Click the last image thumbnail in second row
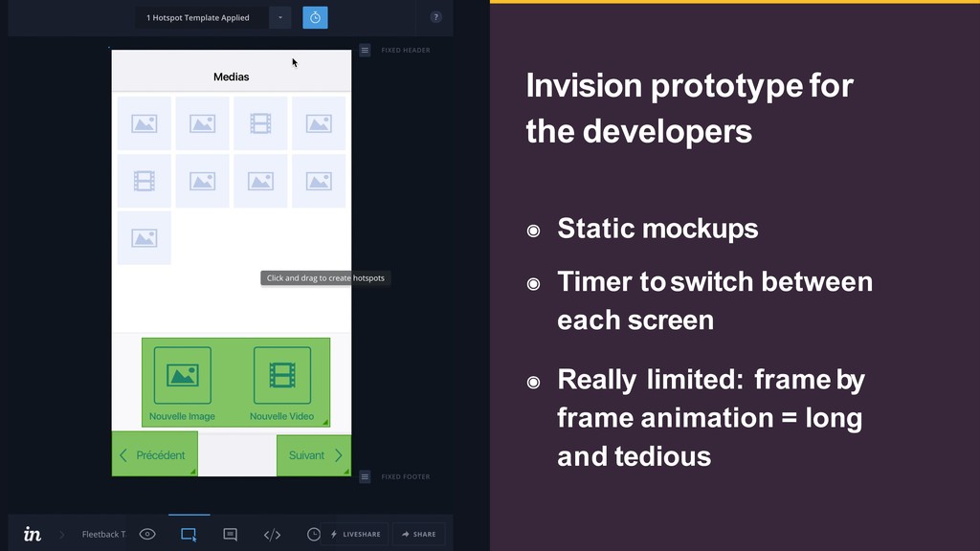This screenshot has height=551, width=980. pyautogui.click(x=319, y=181)
